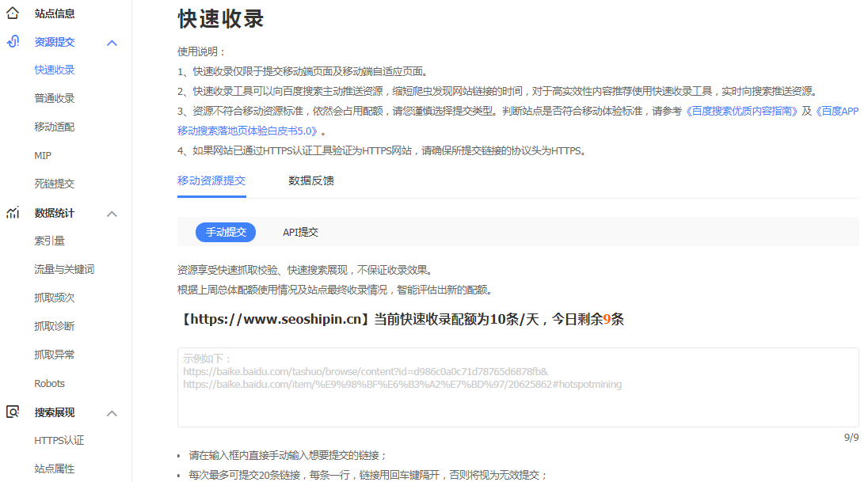Open 抓取诊断 from the sidebar

[55, 326]
